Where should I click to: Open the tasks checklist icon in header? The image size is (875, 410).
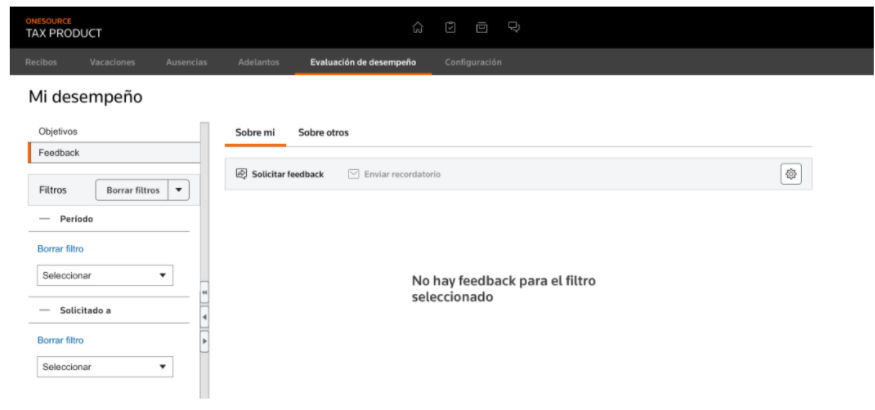(x=450, y=27)
